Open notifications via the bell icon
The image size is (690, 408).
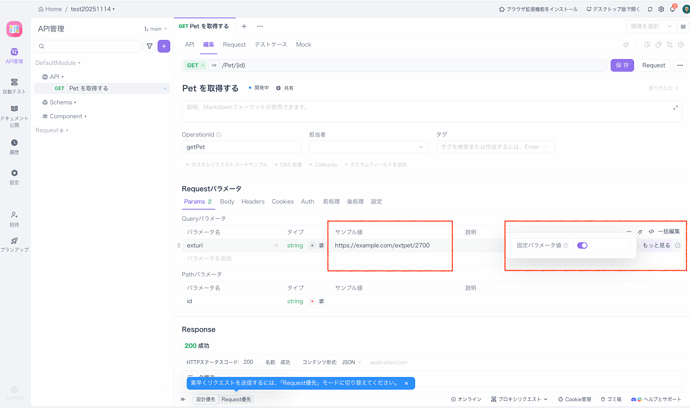pyautogui.click(x=673, y=9)
